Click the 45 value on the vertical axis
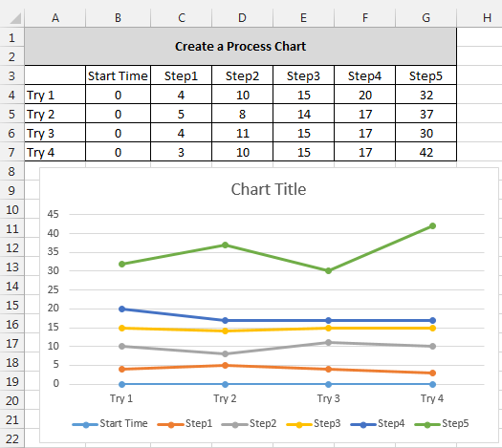502x448 pixels. tap(54, 214)
